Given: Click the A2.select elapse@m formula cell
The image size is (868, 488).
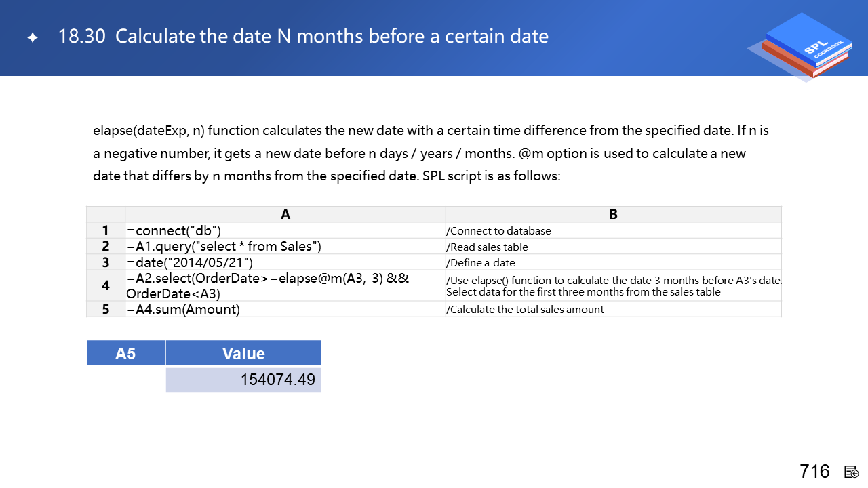Looking at the screenshot, I should point(267,285).
